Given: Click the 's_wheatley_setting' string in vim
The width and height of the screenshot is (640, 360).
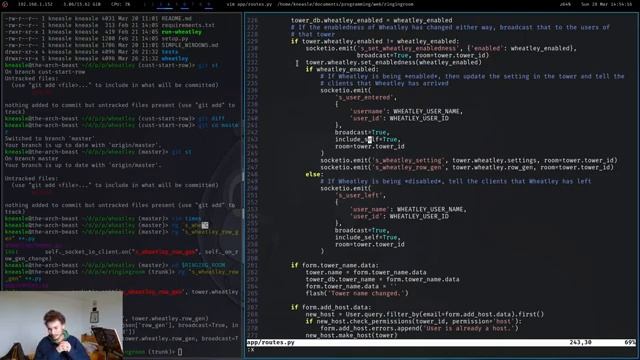Looking at the screenshot, I should 409,160.
